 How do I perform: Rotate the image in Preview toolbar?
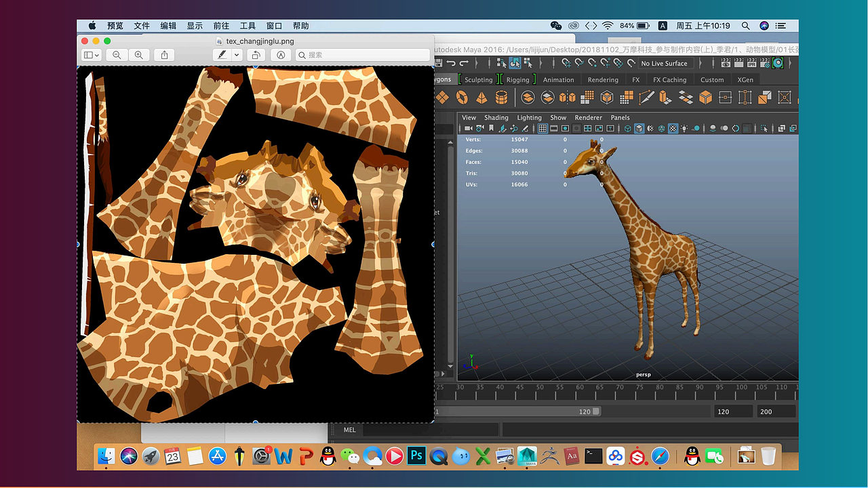pyautogui.click(x=256, y=55)
